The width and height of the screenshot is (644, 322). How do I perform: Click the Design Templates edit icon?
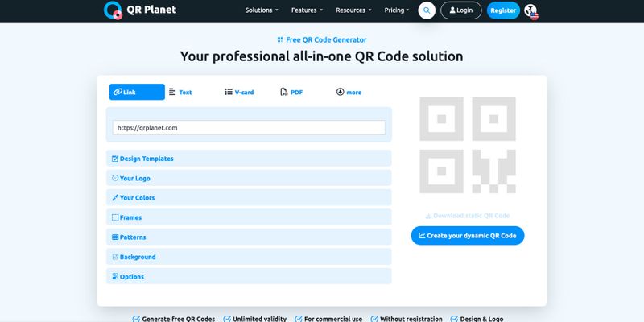tap(115, 159)
